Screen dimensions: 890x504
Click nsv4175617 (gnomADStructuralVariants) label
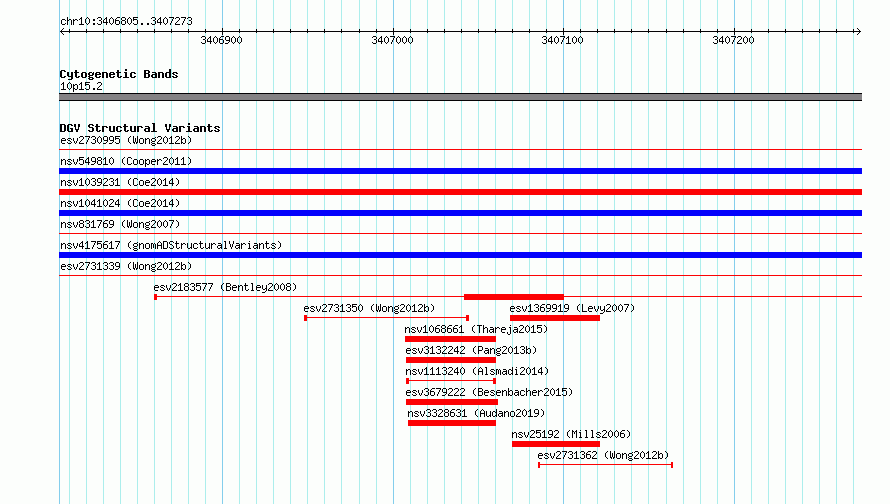coord(171,245)
